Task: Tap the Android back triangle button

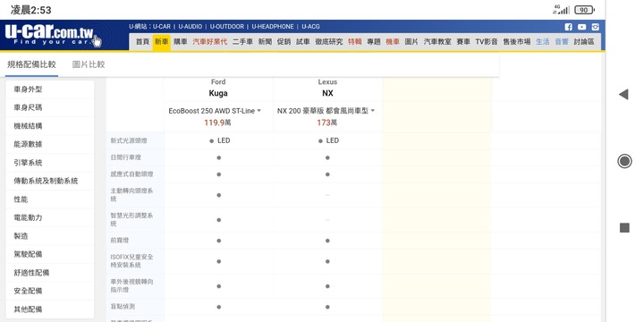Action: (x=623, y=94)
